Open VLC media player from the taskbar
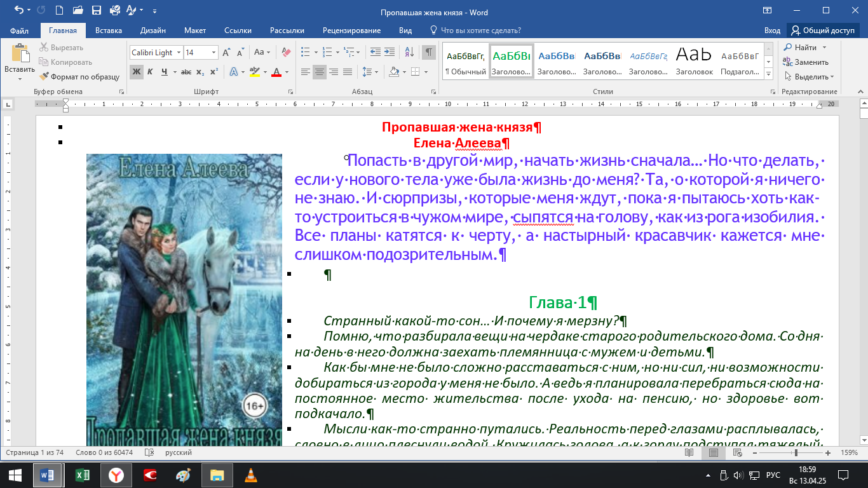 click(x=252, y=475)
